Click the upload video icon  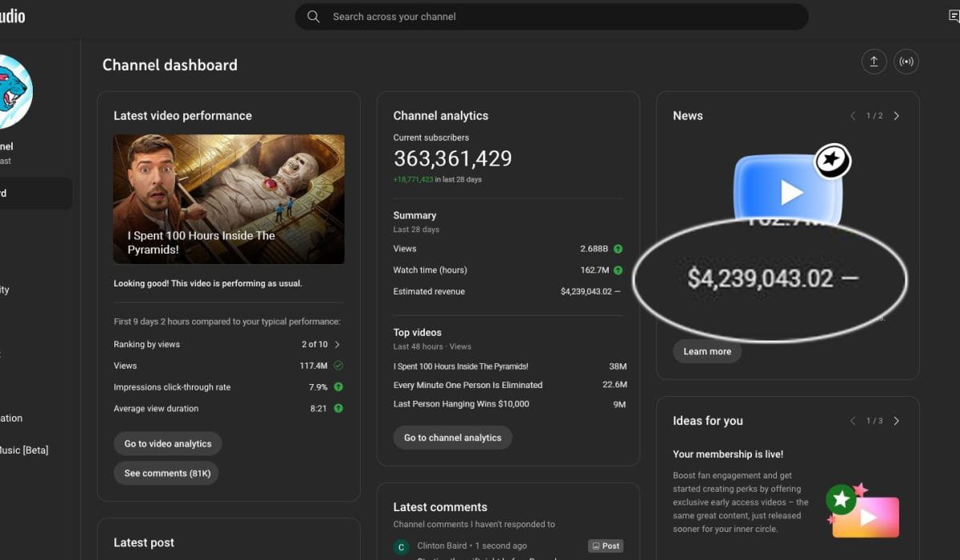(874, 62)
